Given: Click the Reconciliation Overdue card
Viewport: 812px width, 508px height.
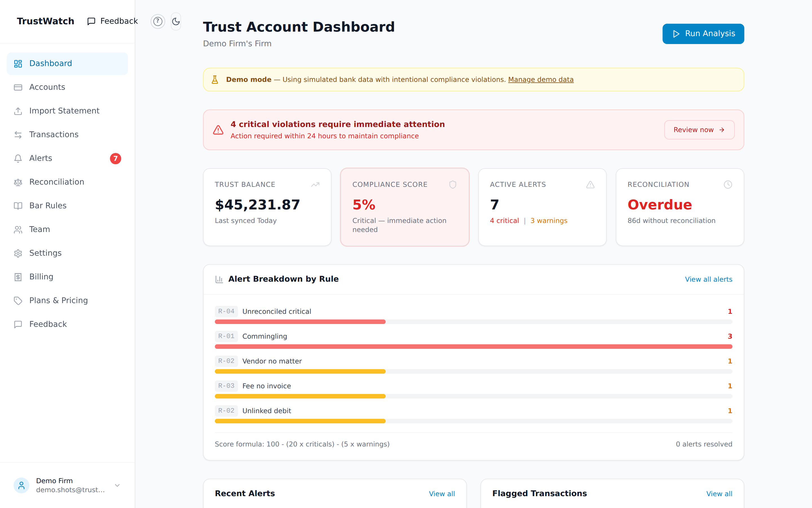Looking at the screenshot, I should pyautogui.click(x=680, y=207).
